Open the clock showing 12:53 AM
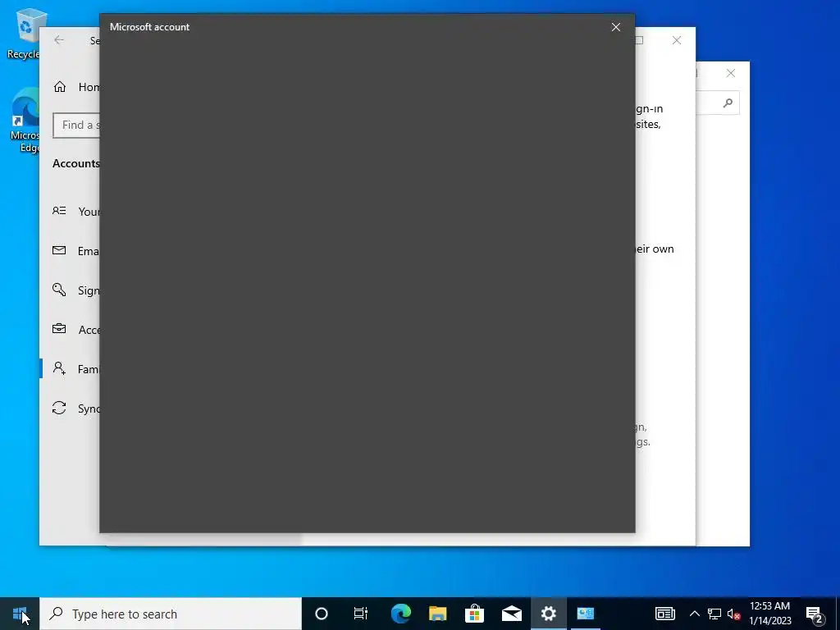Screen dimensions: 840x630 (x=769, y=614)
